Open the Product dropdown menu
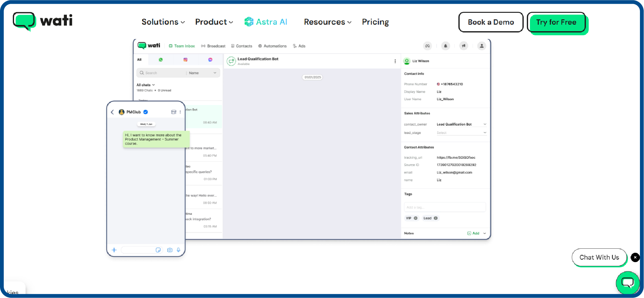This screenshot has height=298, width=644. click(214, 22)
